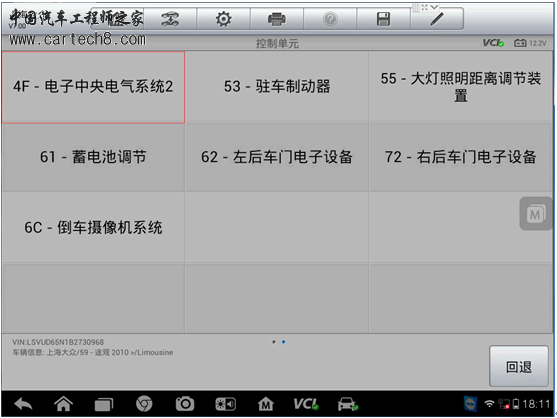
Task: Switch to first page indicator dot
Action: coord(274,342)
